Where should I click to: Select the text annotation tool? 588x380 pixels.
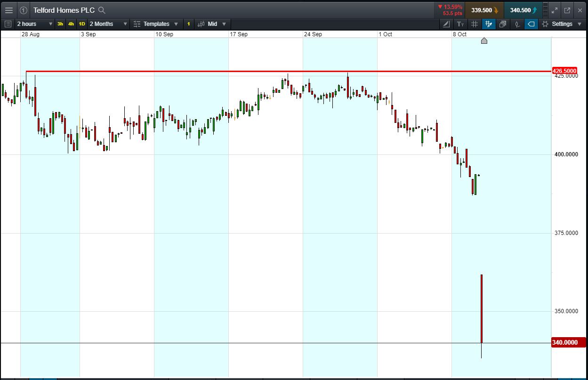[460, 24]
